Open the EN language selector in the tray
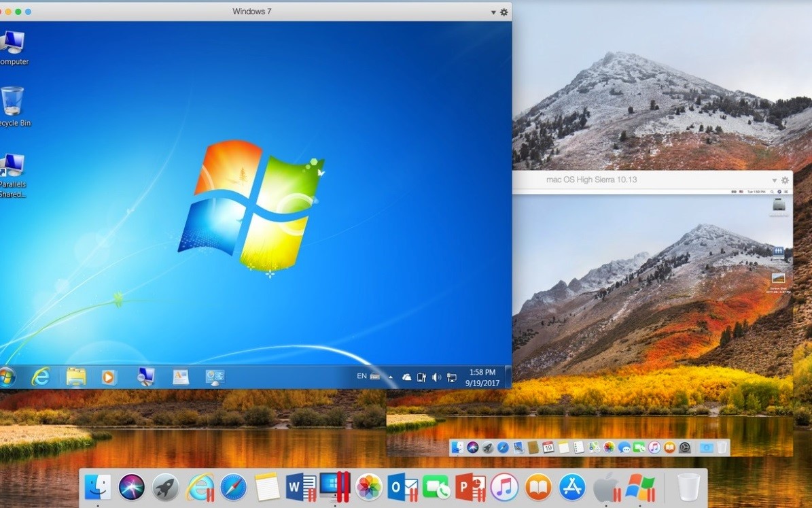812x508 pixels. coord(361,376)
